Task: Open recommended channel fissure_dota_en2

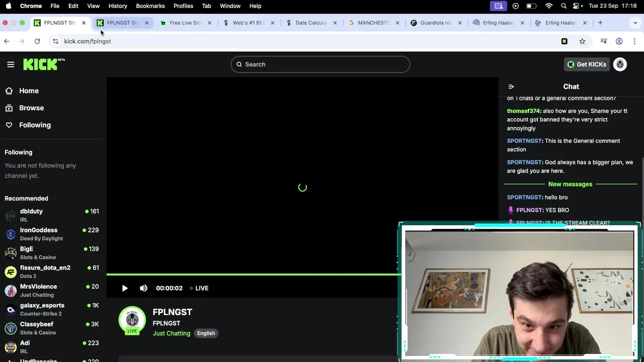Action: pyautogui.click(x=51, y=271)
